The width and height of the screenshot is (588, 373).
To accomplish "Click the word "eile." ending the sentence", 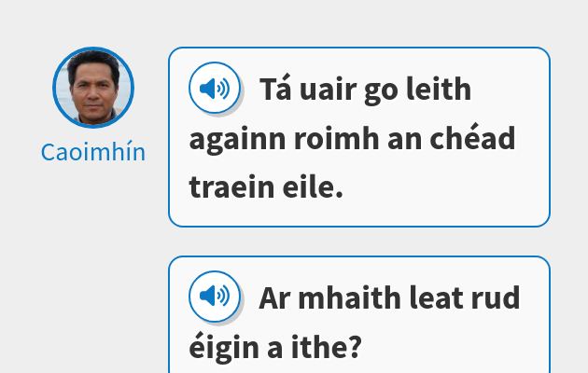I will (313, 186).
